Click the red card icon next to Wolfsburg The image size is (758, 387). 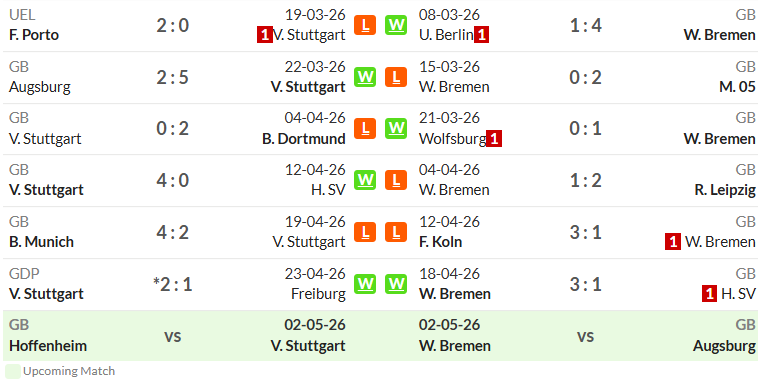[x=494, y=139]
